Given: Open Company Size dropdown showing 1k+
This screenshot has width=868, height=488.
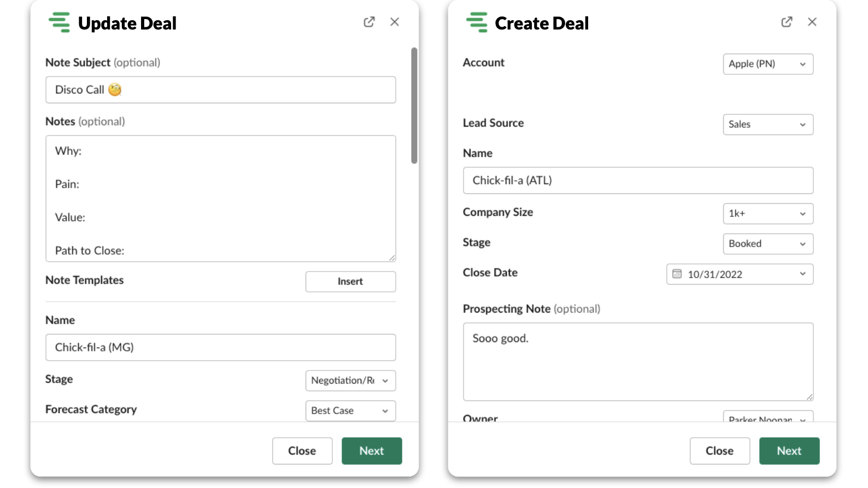Looking at the screenshot, I should point(767,213).
